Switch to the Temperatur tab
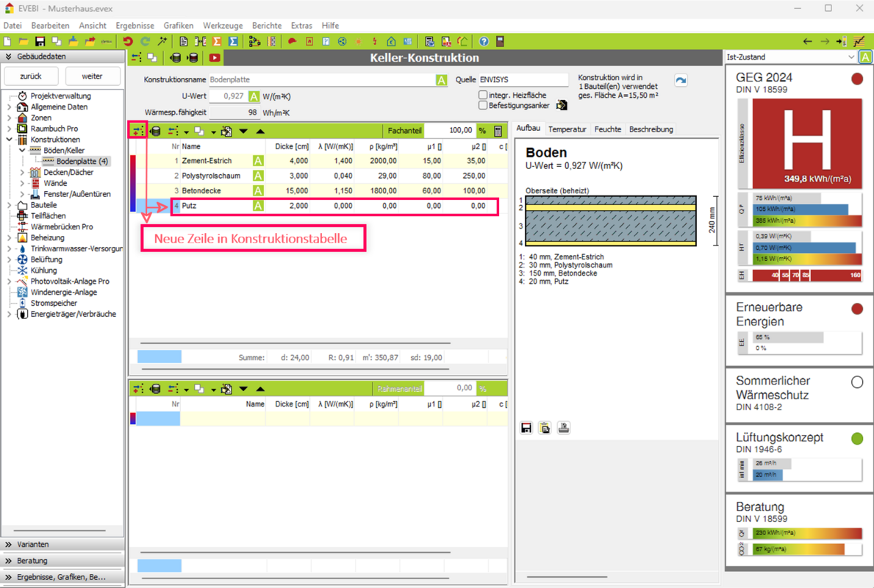The width and height of the screenshot is (874, 588). point(567,129)
